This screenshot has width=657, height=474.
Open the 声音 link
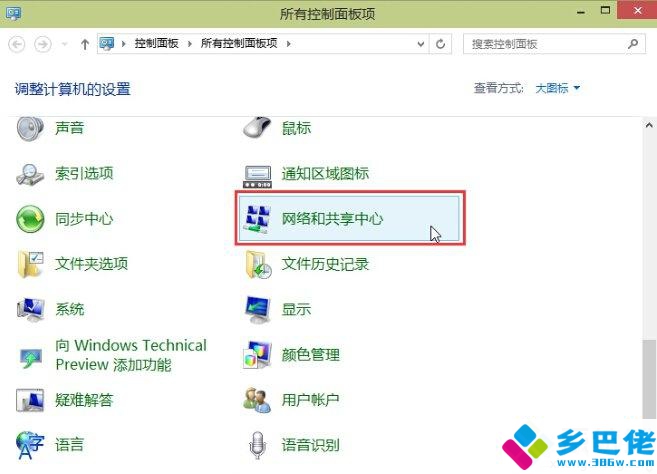(x=70, y=128)
